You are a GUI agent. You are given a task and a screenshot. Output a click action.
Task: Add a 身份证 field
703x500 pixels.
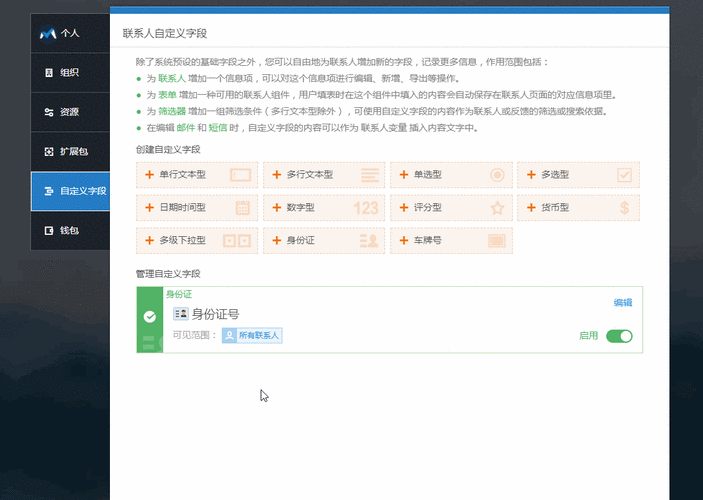click(x=324, y=241)
